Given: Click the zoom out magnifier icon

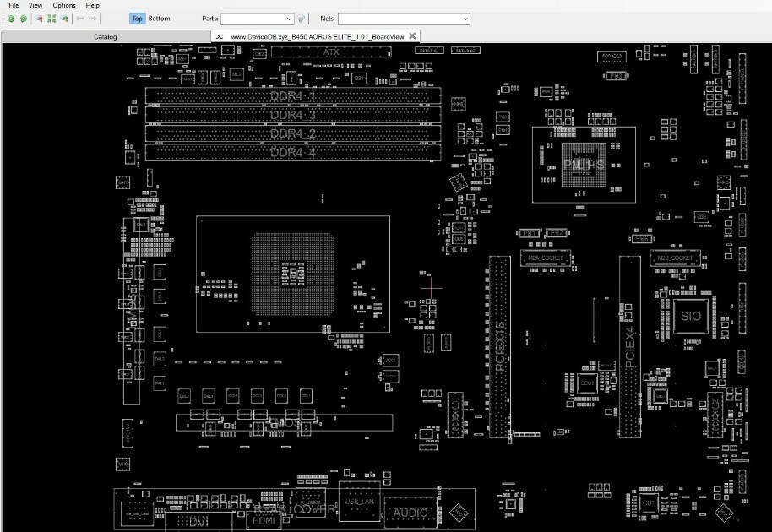Looking at the screenshot, I should [39, 19].
